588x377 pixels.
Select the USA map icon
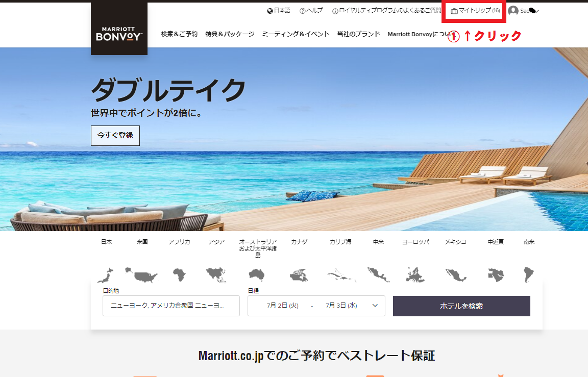pos(141,275)
